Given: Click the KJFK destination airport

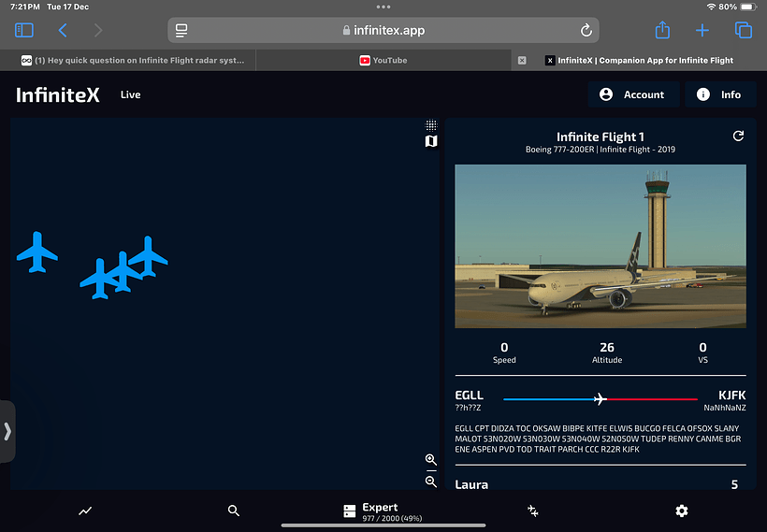Looking at the screenshot, I should (731, 395).
